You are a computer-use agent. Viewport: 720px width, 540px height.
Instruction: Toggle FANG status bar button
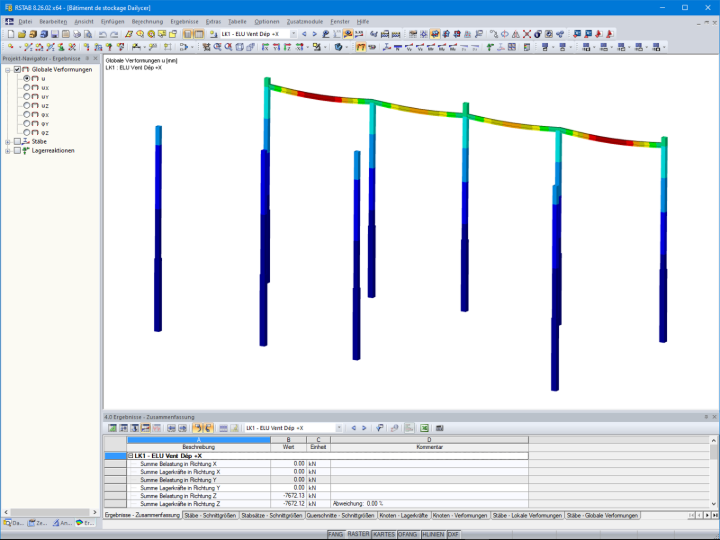pyautogui.click(x=336, y=534)
